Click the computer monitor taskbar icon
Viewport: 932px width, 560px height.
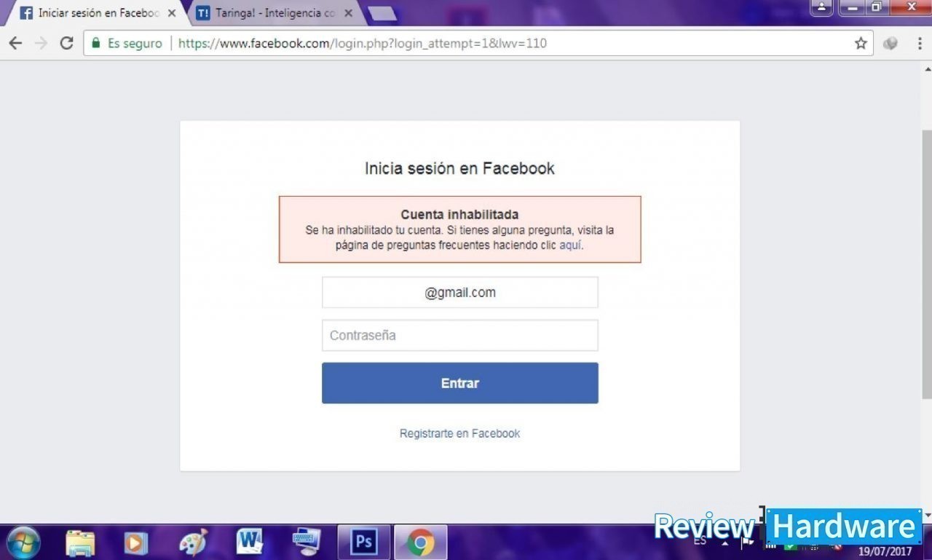(x=307, y=543)
